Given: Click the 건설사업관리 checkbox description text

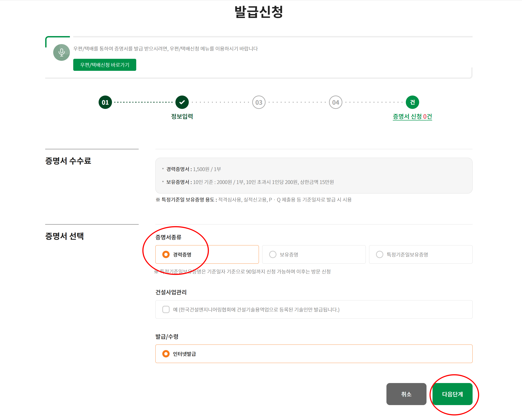Looking at the screenshot, I should point(256,310).
